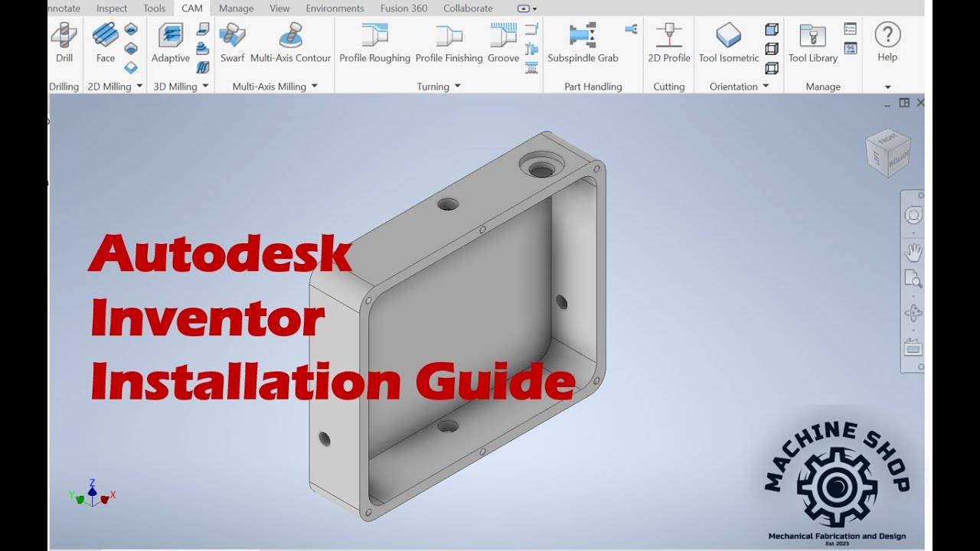Click top small icon beside Face
The image size is (980, 551).
(x=131, y=29)
